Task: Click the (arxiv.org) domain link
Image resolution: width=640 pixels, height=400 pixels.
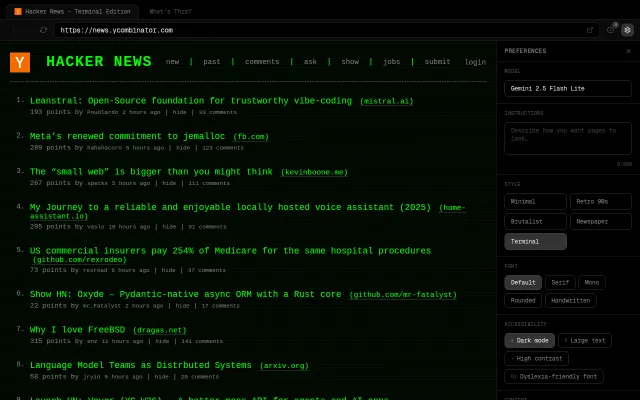Action: pos(284,366)
